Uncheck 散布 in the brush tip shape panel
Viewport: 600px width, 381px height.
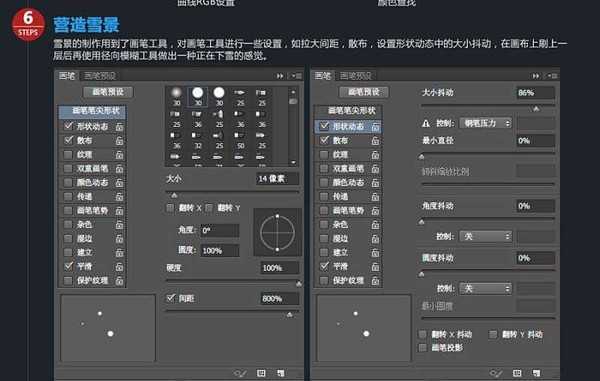pyautogui.click(x=68, y=140)
